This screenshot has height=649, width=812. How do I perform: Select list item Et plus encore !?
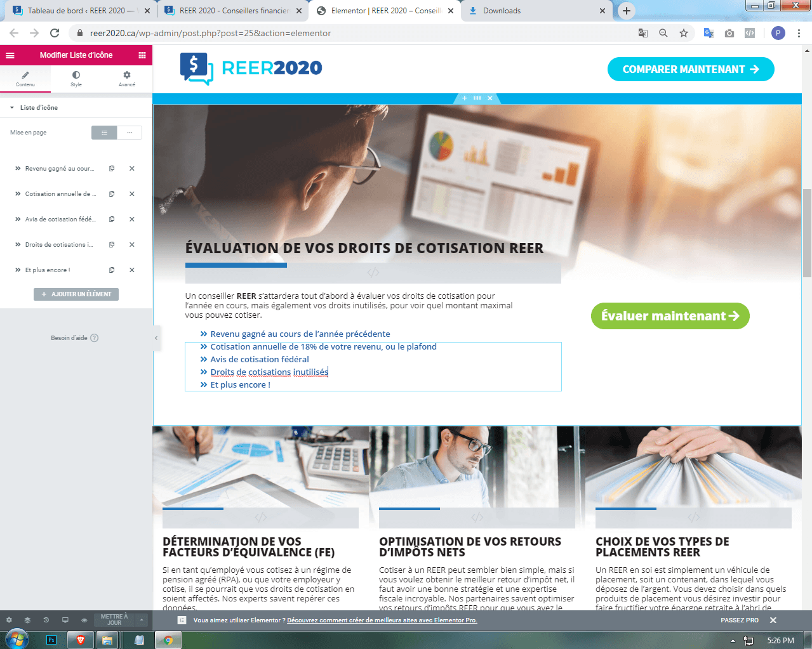[240, 385]
